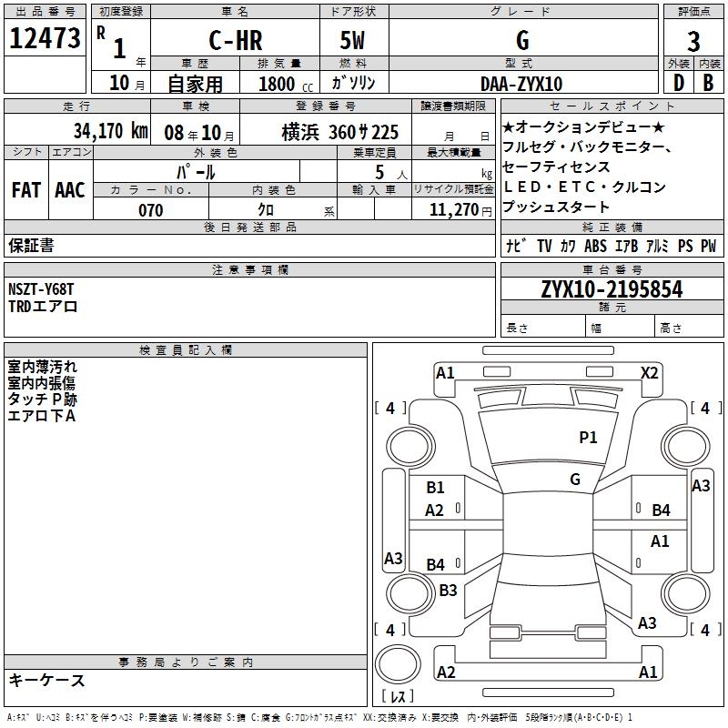Select the PS equipment item
The image size is (728, 728).
point(685,246)
